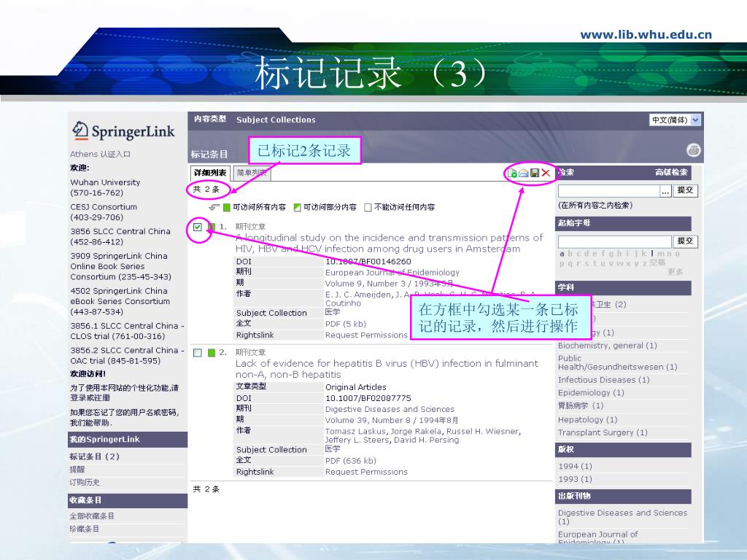Open the PDF (5 kb) full text
The height and width of the screenshot is (560, 747).
pos(345,324)
